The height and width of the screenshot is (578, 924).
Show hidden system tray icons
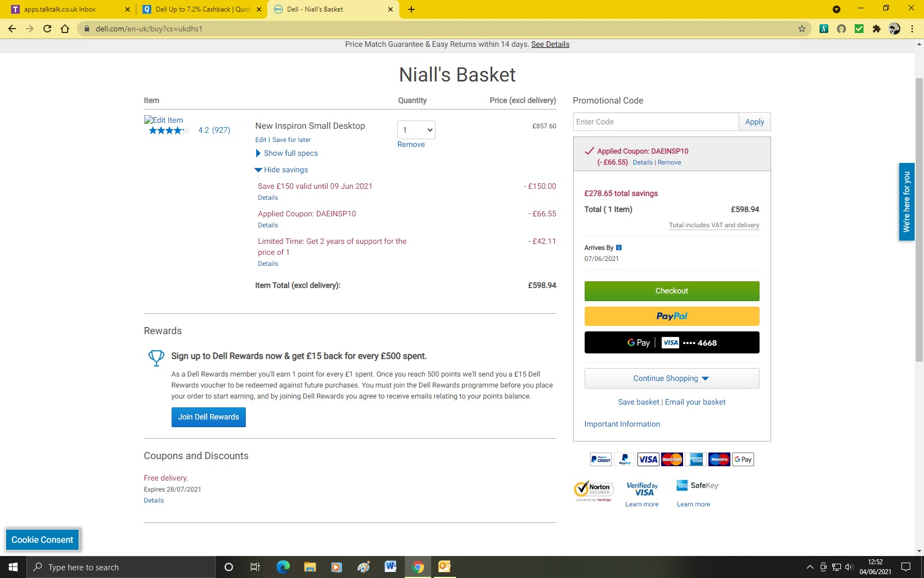(810, 567)
